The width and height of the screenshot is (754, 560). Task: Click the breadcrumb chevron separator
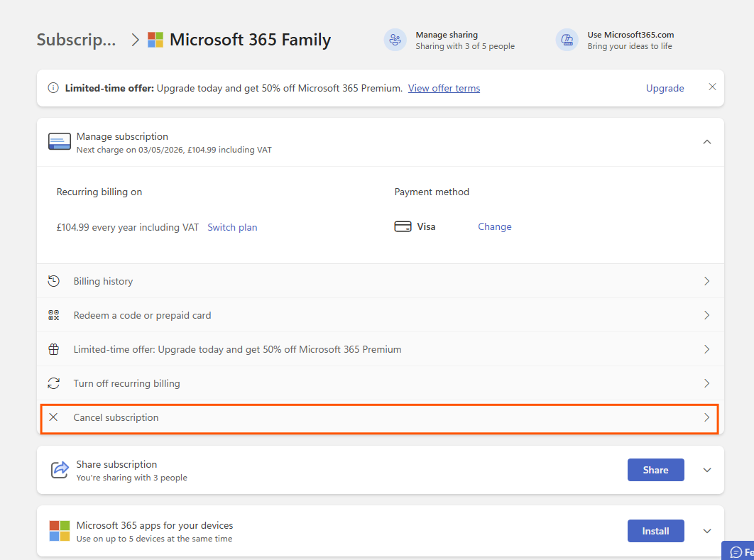pos(136,40)
